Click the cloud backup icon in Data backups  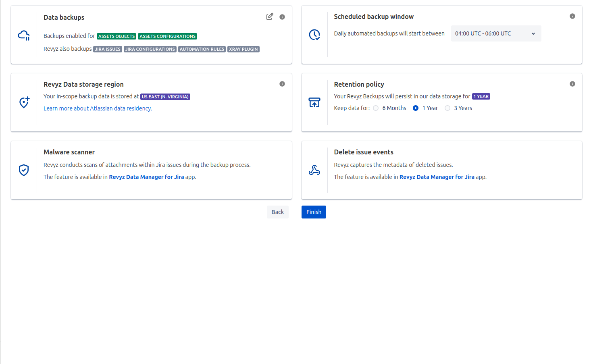point(24,35)
